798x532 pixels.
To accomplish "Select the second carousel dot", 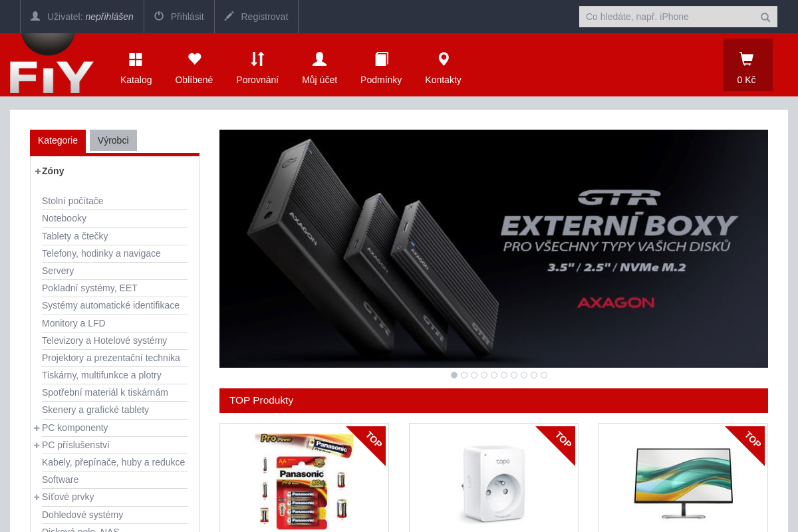I will point(464,375).
